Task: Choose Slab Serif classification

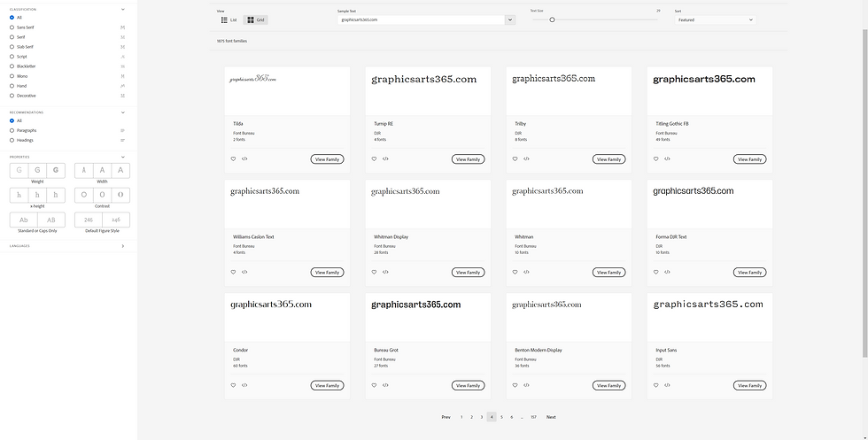Action: 12,47
